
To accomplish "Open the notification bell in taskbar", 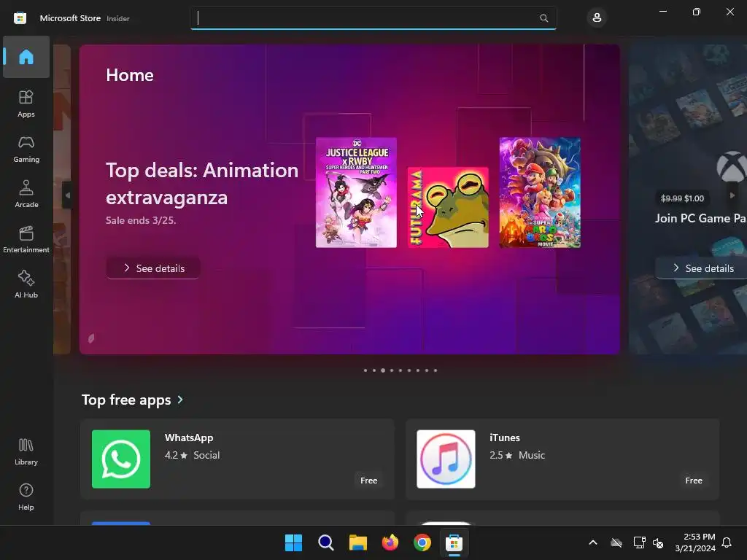I will (727, 542).
